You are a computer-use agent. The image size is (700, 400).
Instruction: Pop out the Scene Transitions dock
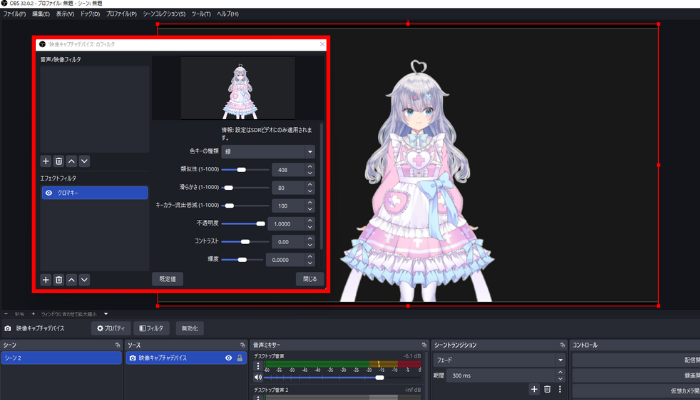coord(562,345)
